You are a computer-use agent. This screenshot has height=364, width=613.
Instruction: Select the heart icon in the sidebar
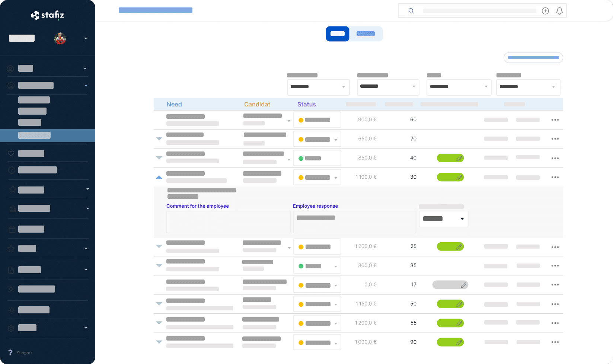[x=11, y=153]
